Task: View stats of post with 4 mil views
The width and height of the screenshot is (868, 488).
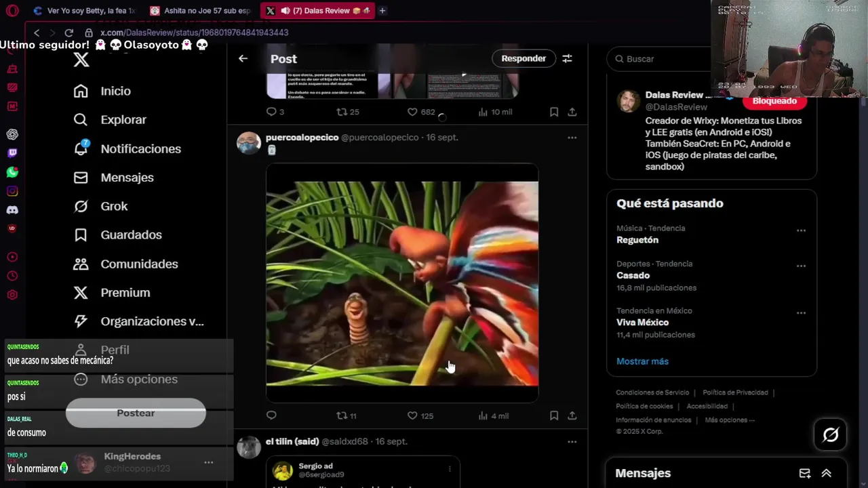Action: [x=493, y=415]
